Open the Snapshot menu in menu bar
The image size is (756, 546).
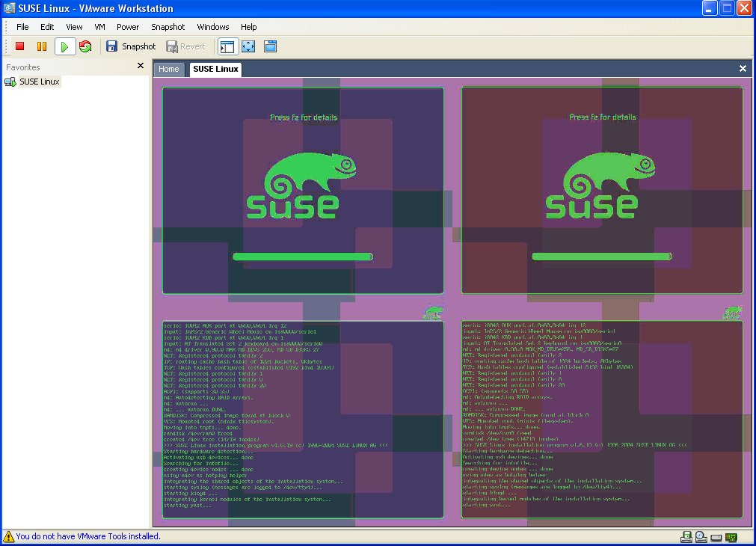(168, 27)
